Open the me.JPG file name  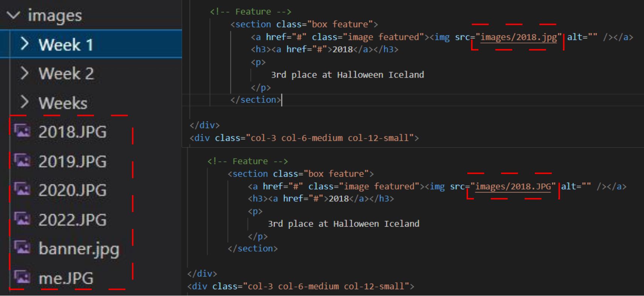tap(66, 278)
